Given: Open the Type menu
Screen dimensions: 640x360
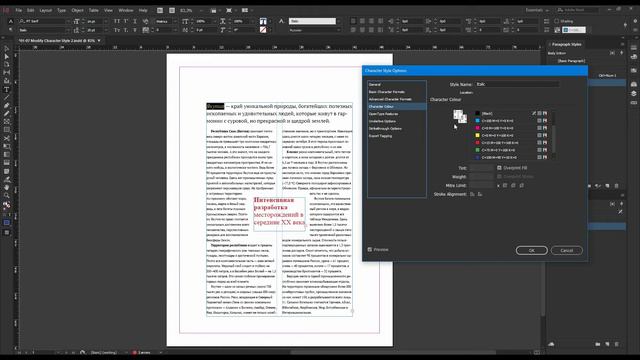Looking at the screenshot, I should pyautogui.click(x=61, y=10).
